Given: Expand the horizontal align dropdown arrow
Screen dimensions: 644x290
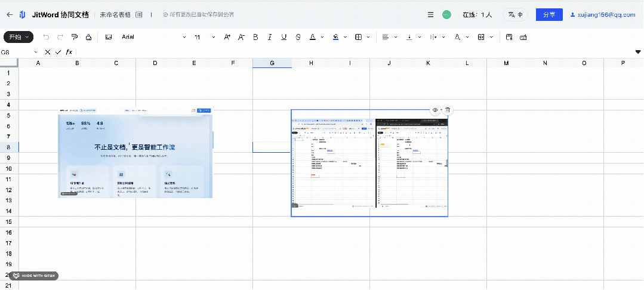Looking at the screenshot, I should [396, 37].
